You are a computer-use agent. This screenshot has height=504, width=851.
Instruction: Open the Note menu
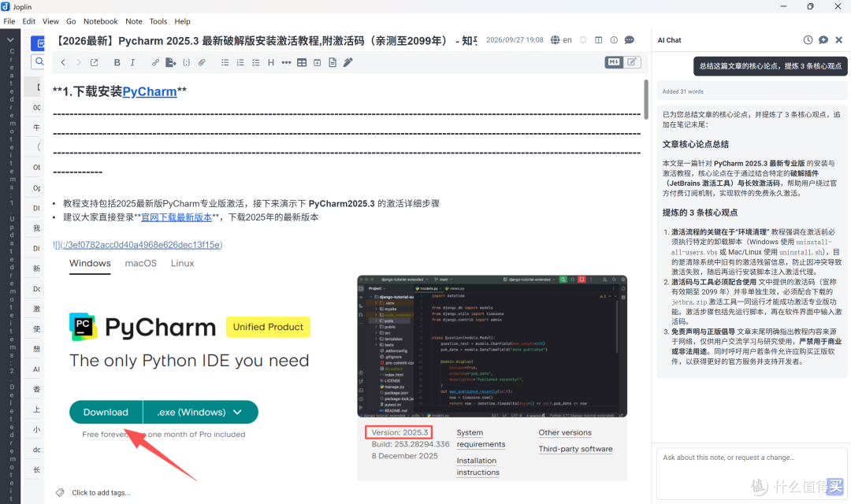pos(133,21)
